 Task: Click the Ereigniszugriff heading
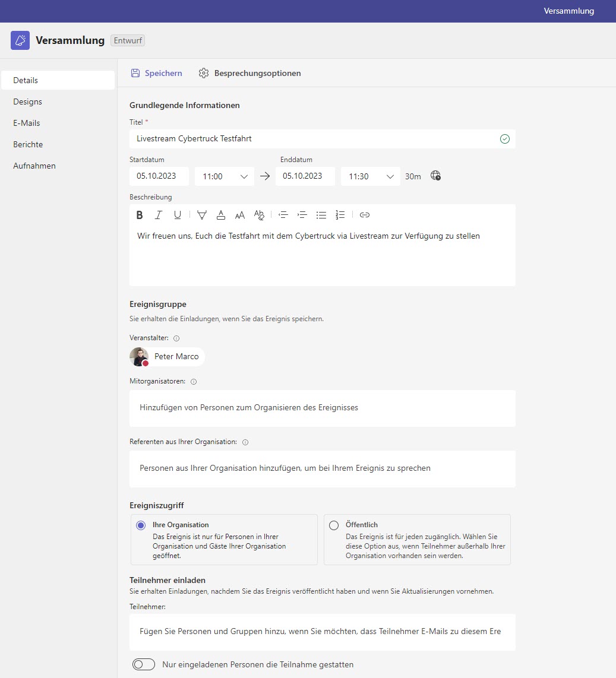pos(157,505)
